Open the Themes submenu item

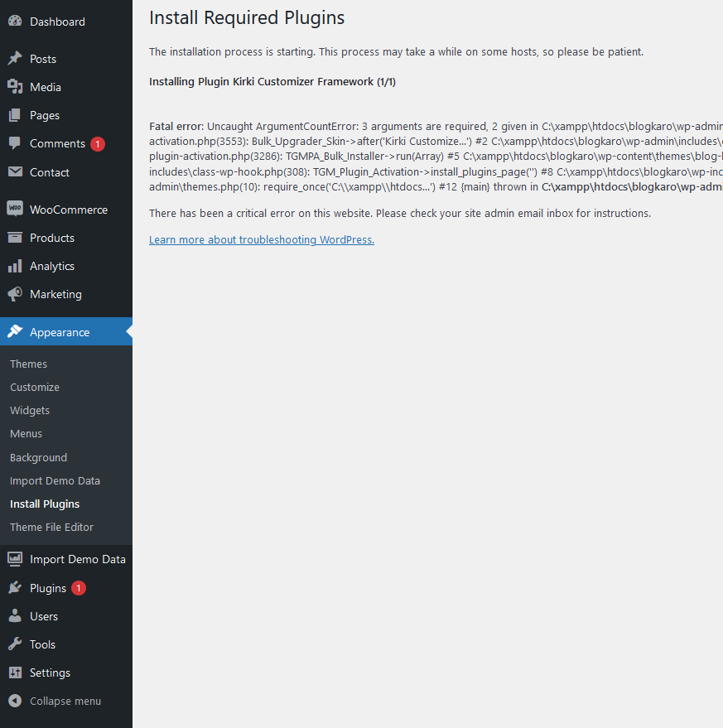pyautogui.click(x=28, y=364)
